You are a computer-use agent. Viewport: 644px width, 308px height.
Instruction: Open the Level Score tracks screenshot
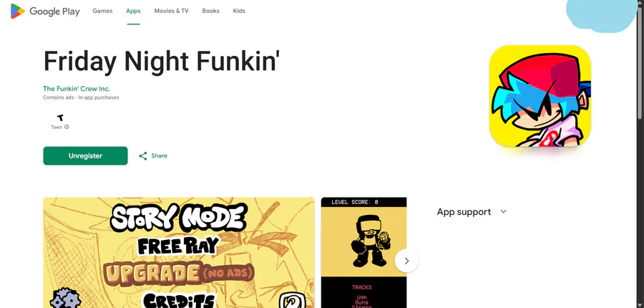364,252
